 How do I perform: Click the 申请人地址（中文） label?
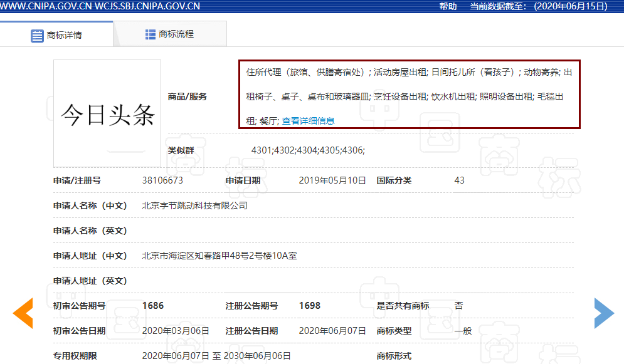click(90, 256)
